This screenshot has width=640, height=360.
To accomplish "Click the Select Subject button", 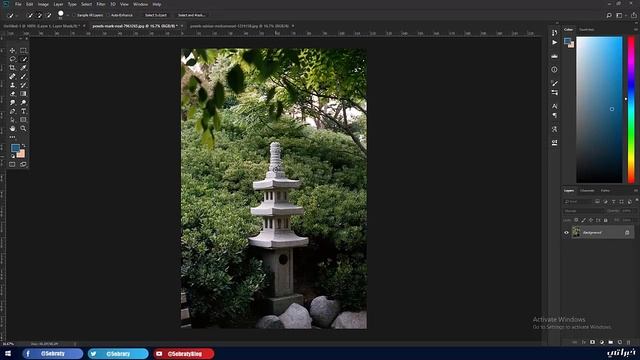I will tap(156, 15).
